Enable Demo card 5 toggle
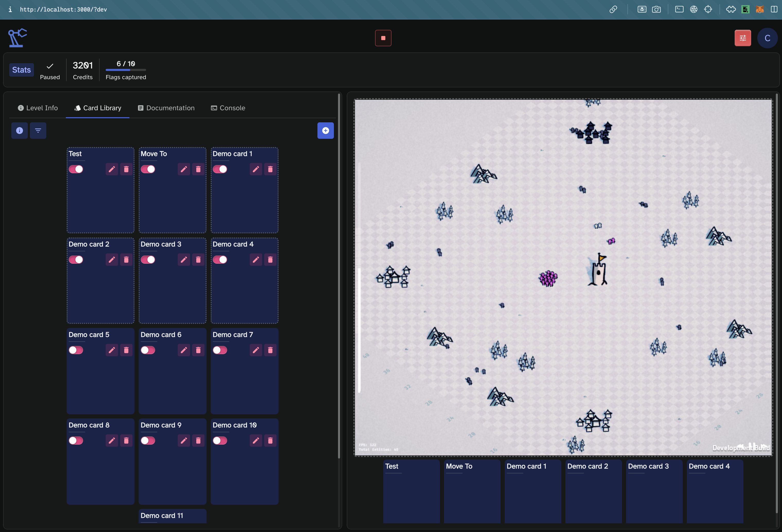This screenshot has height=532, width=782. coord(76,350)
